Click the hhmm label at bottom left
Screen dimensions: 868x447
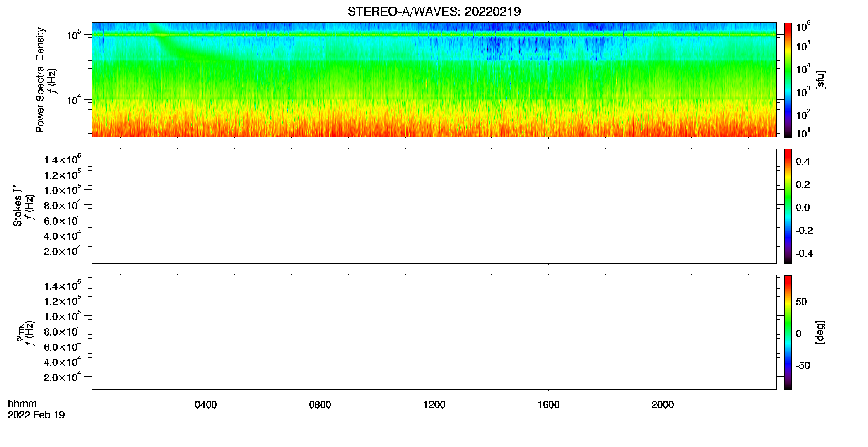tap(22, 404)
